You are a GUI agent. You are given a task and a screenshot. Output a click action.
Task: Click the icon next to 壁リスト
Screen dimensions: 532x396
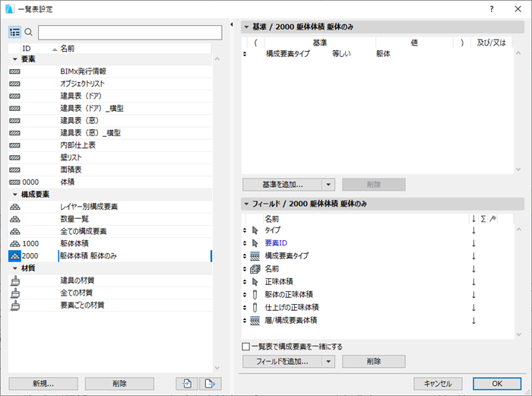coord(14,157)
